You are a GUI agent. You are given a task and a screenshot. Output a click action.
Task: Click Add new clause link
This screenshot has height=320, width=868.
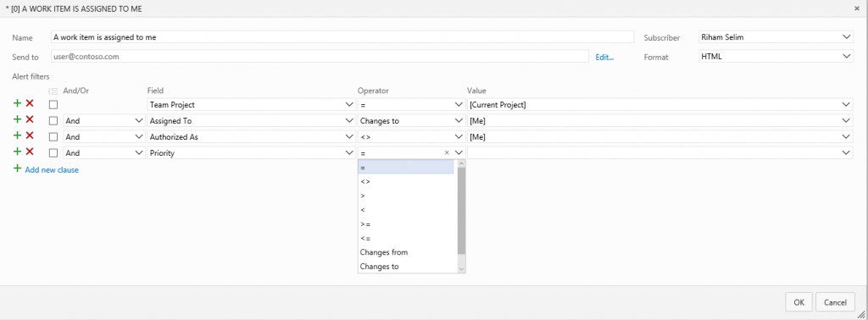click(52, 169)
